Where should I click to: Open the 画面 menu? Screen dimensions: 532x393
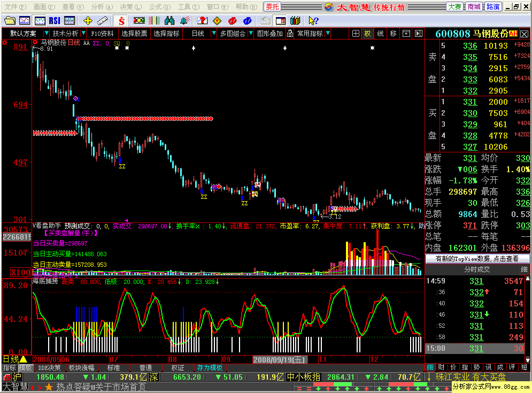[x=44, y=6]
